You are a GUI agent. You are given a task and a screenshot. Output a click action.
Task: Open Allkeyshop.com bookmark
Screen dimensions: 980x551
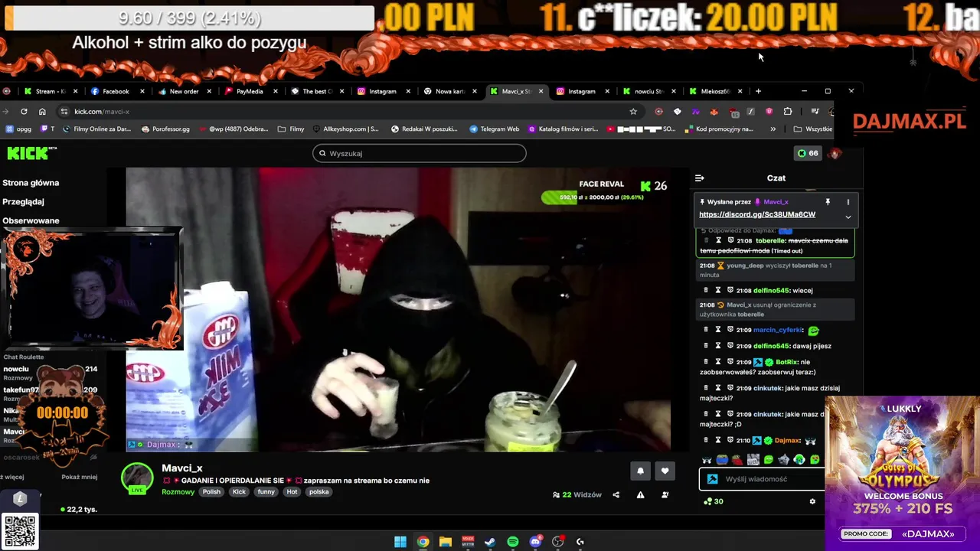[345, 129]
